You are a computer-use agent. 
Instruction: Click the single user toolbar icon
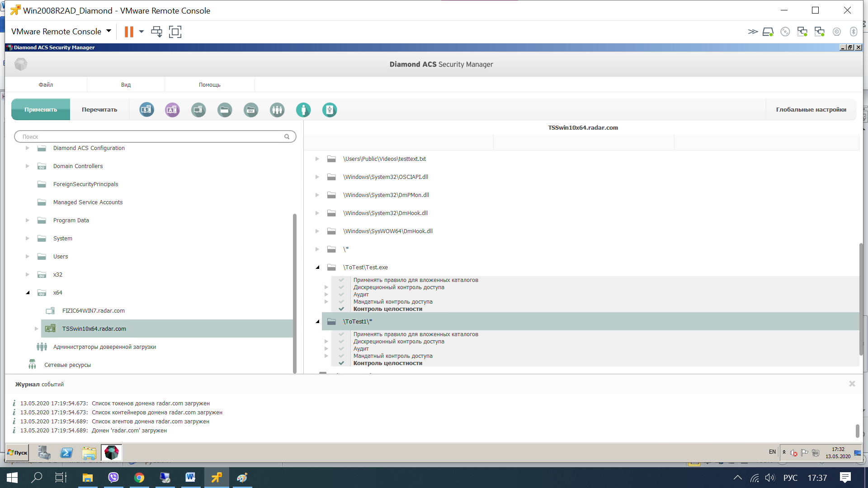(x=303, y=110)
